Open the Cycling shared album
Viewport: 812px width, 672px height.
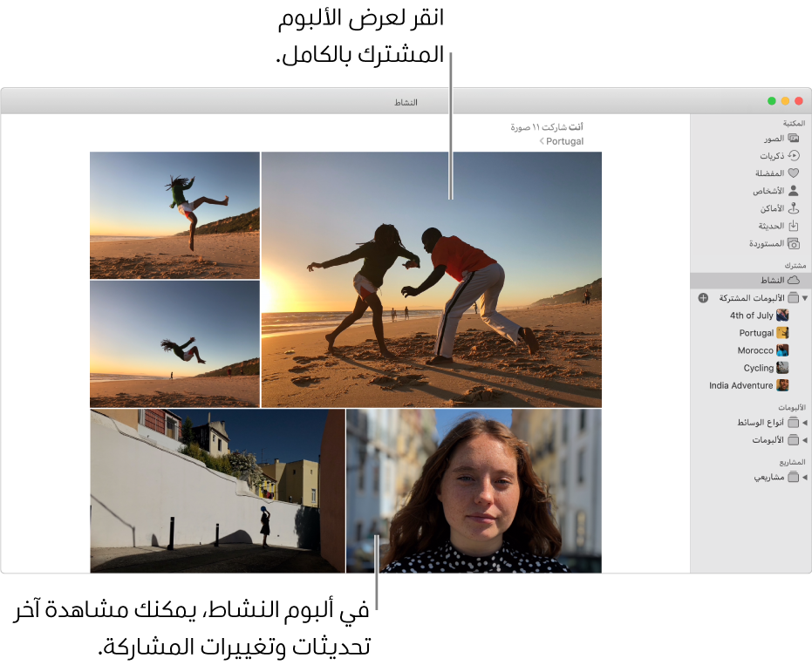coord(759,368)
